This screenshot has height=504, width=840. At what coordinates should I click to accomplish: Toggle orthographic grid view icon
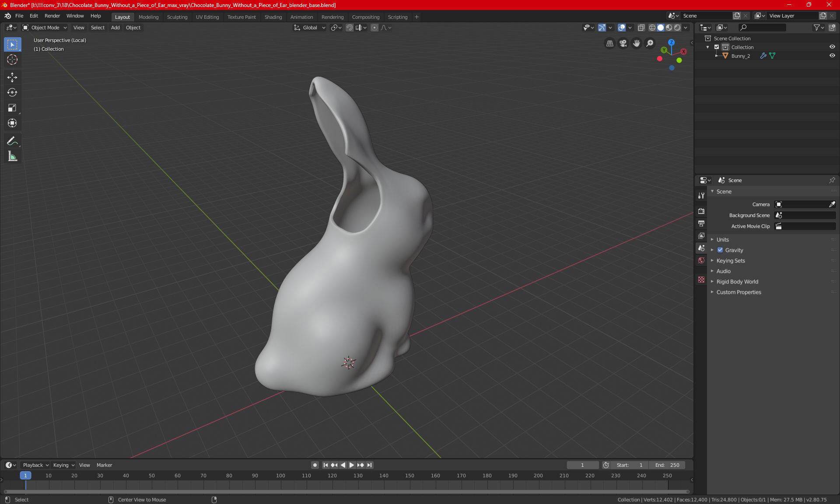(609, 43)
